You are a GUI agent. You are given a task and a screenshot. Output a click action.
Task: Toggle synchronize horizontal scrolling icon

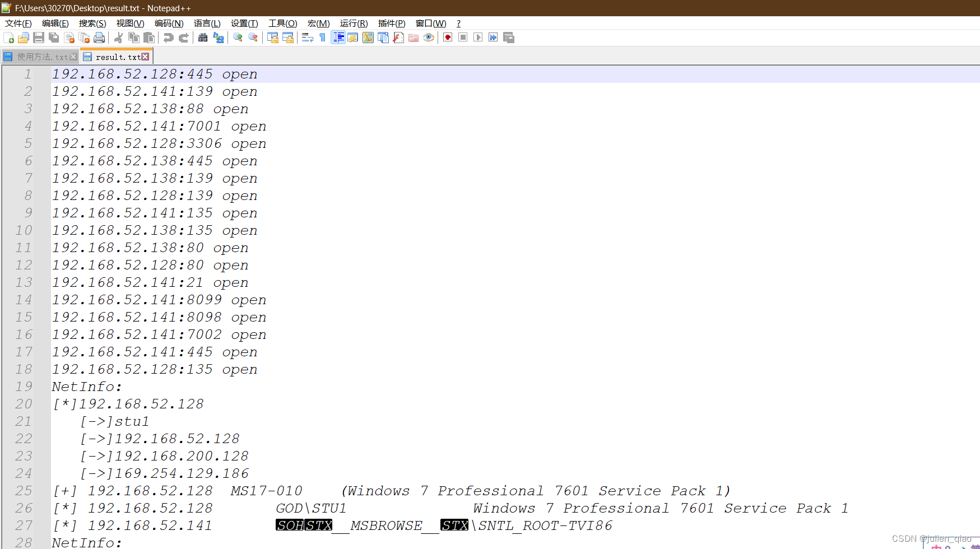(288, 38)
